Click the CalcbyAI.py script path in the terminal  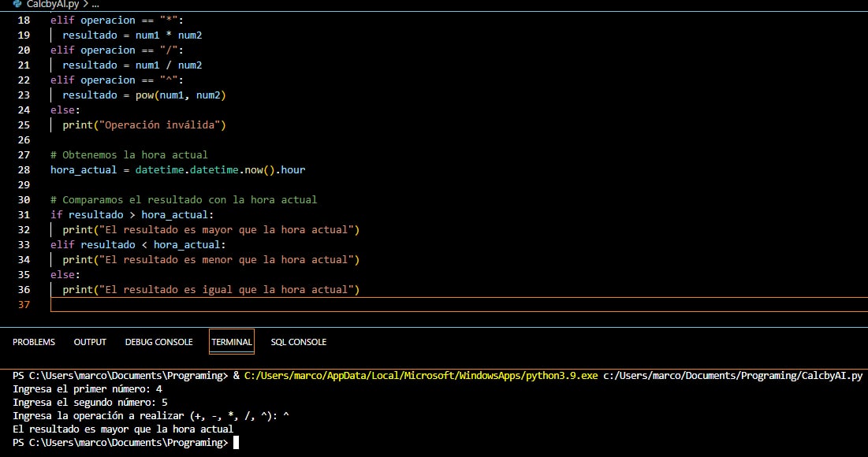[733, 376]
